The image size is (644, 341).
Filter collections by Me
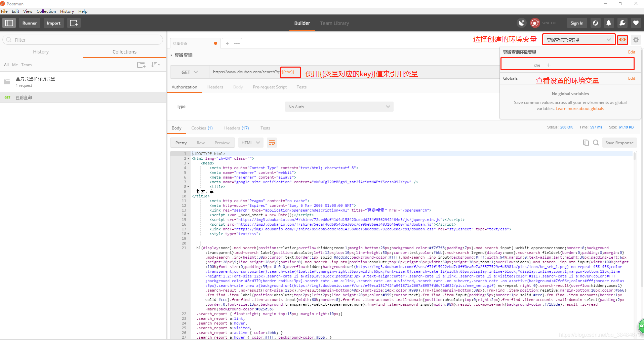tap(15, 65)
